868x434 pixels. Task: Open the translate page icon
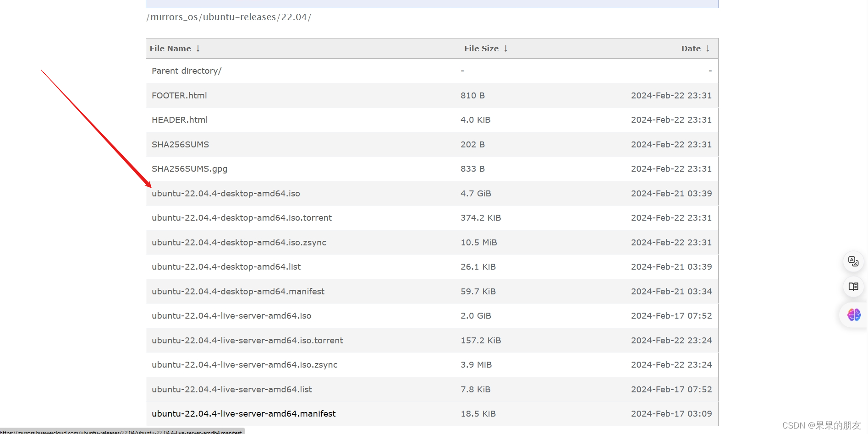(x=852, y=261)
